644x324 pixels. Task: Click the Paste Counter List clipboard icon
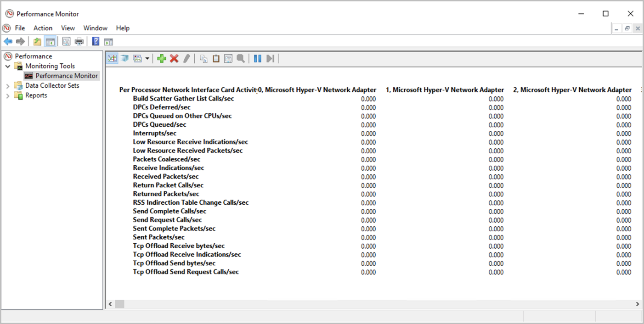pyautogui.click(x=216, y=59)
